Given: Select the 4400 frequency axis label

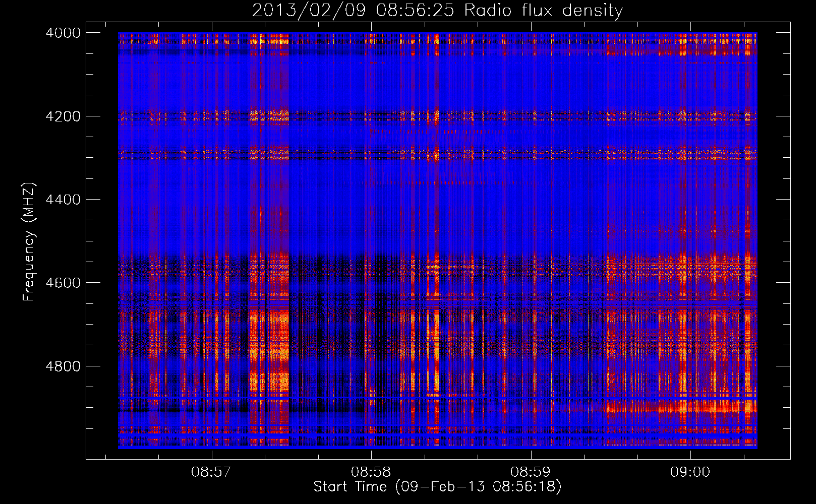Looking at the screenshot, I should coord(63,200).
